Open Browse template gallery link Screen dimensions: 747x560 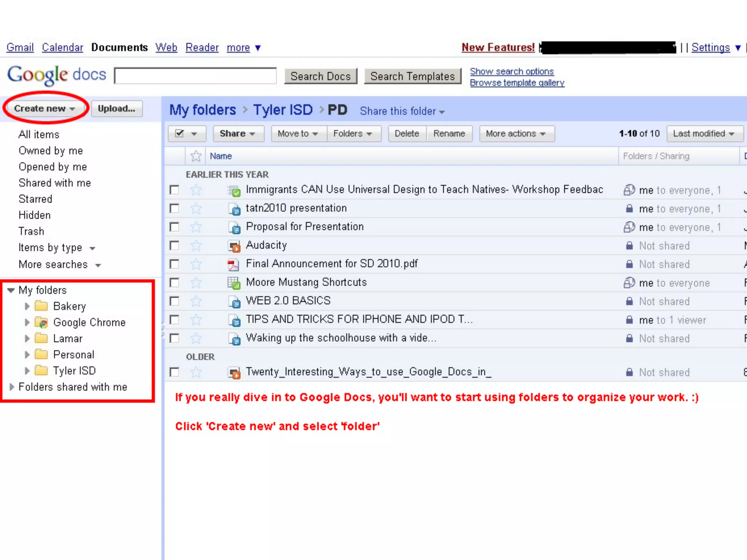click(517, 83)
